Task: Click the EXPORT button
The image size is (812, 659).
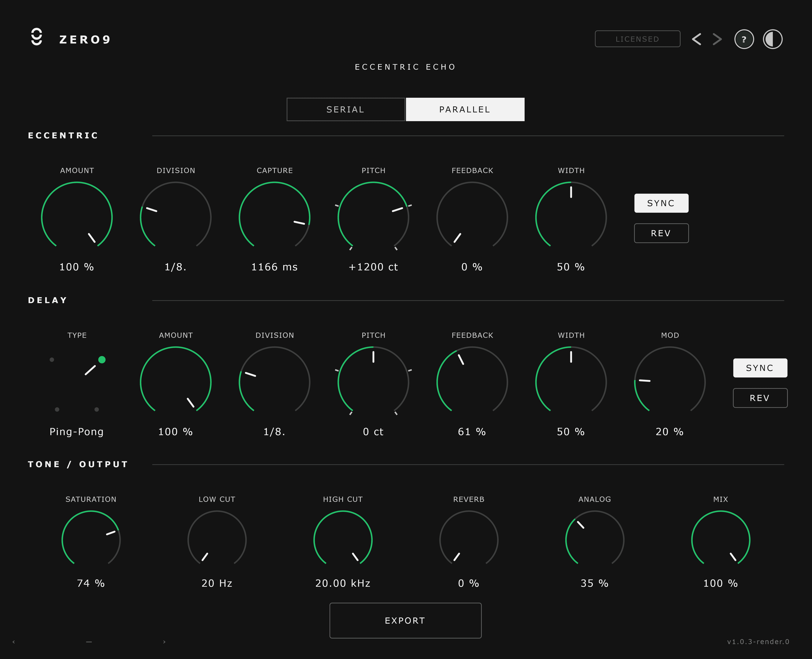Action: (405, 620)
